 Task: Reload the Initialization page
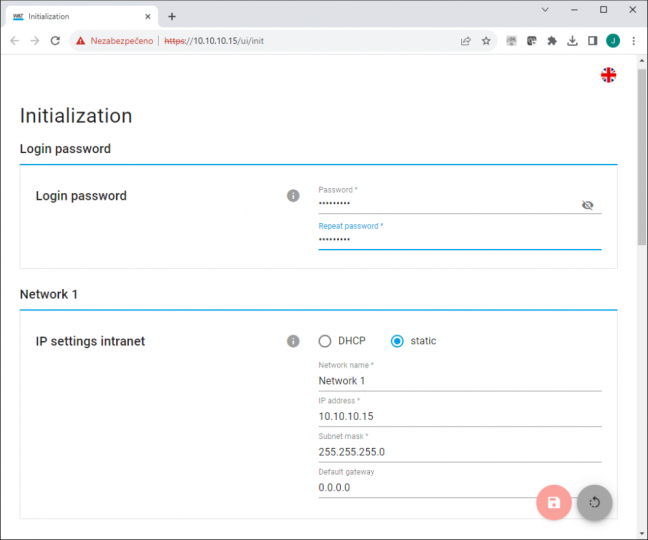pos(55,40)
